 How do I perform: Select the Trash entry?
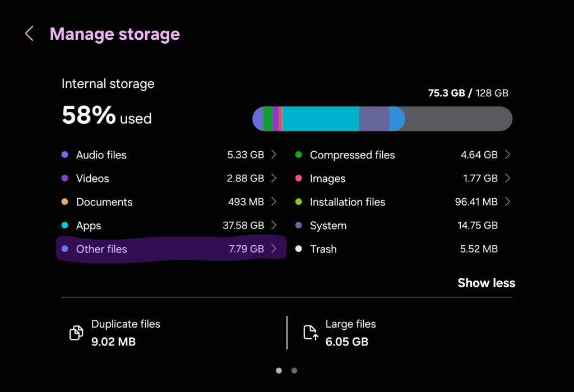click(x=323, y=249)
